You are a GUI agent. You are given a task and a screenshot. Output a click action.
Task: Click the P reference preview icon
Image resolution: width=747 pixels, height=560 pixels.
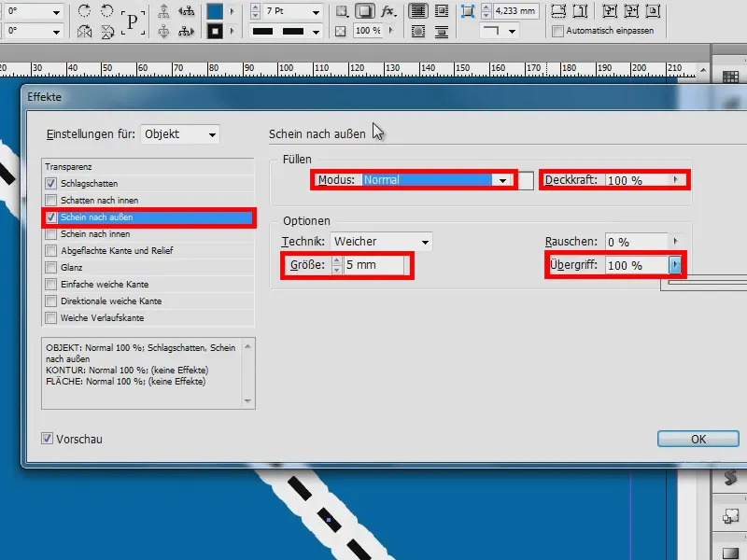click(133, 21)
